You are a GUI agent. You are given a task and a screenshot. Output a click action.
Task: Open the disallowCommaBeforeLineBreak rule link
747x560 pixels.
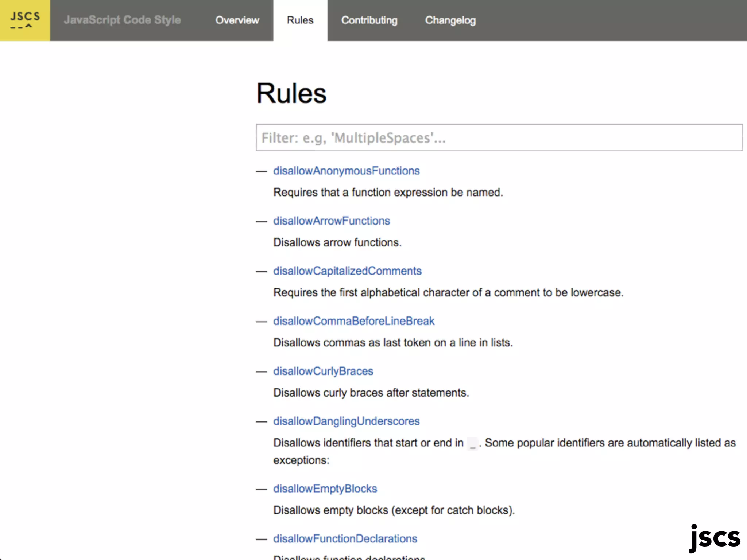click(354, 321)
